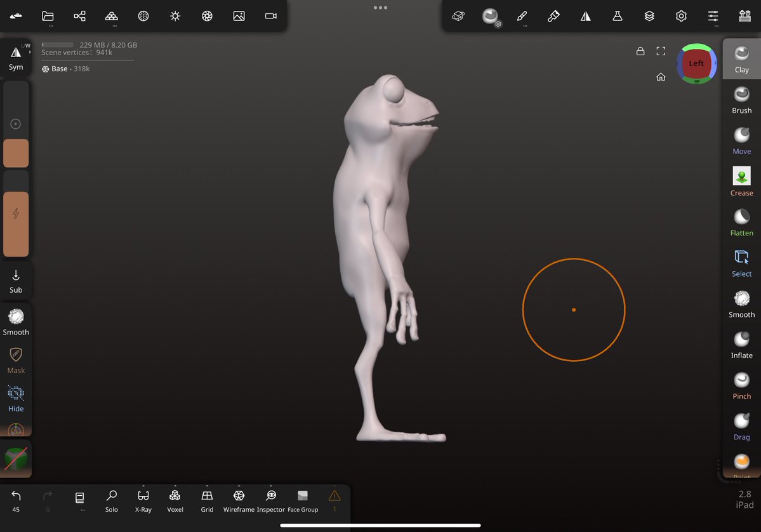
Task: Select the Drag tool
Action: (741, 427)
